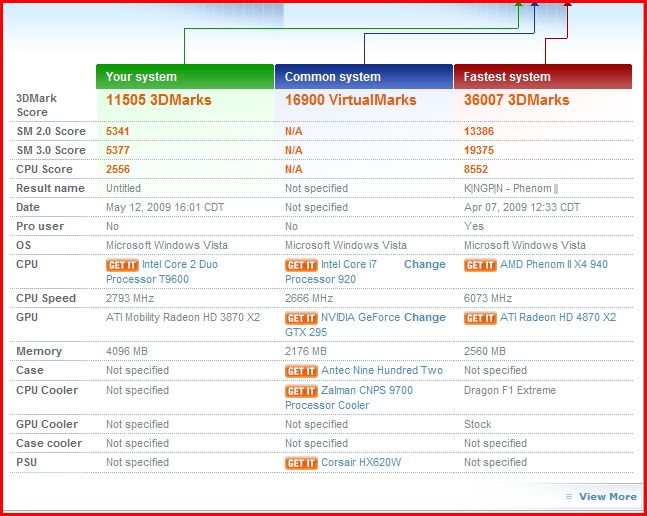Viewport: 647px width, 516px height.
Task: Click fastest SM 3.0 score 19375
Action: 479,150
